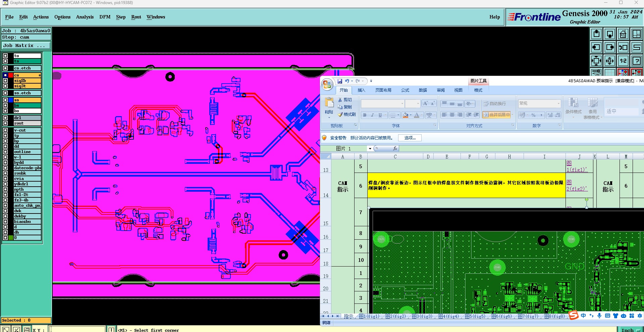Click the microphone icon in IME toolbar

pos(599,316)
